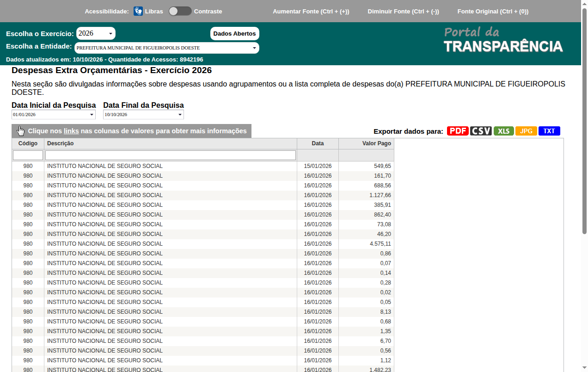The width and height of the screenshot is (588, 372).
Task: Select the description in the 0,02 row
Action: (x=105, y=292)
